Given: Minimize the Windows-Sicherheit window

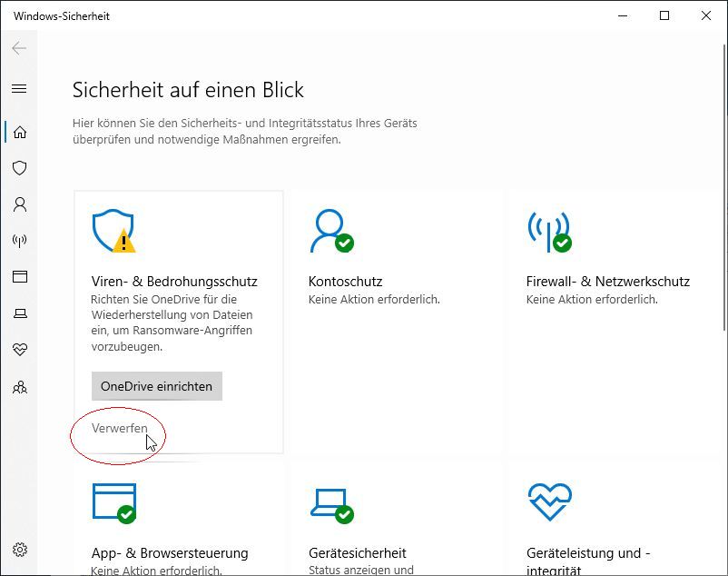Looking at the screenshot, I should coord(623,15).
